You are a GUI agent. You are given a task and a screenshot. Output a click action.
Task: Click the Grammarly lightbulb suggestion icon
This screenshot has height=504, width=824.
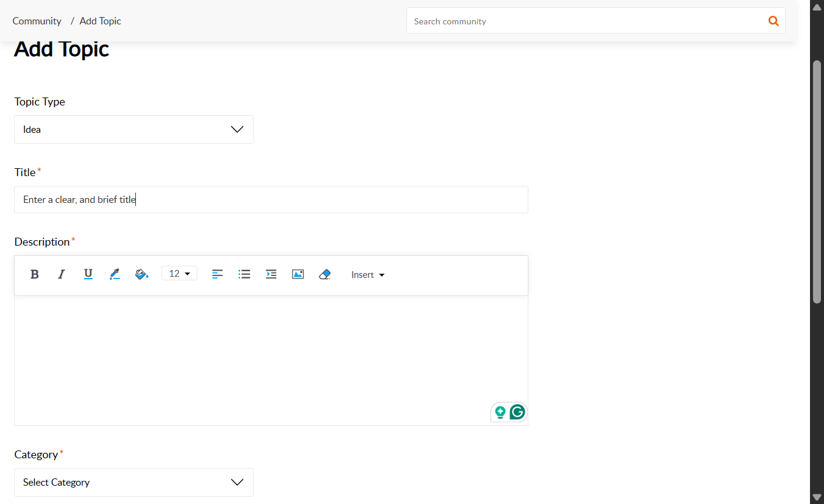(500, 413)
